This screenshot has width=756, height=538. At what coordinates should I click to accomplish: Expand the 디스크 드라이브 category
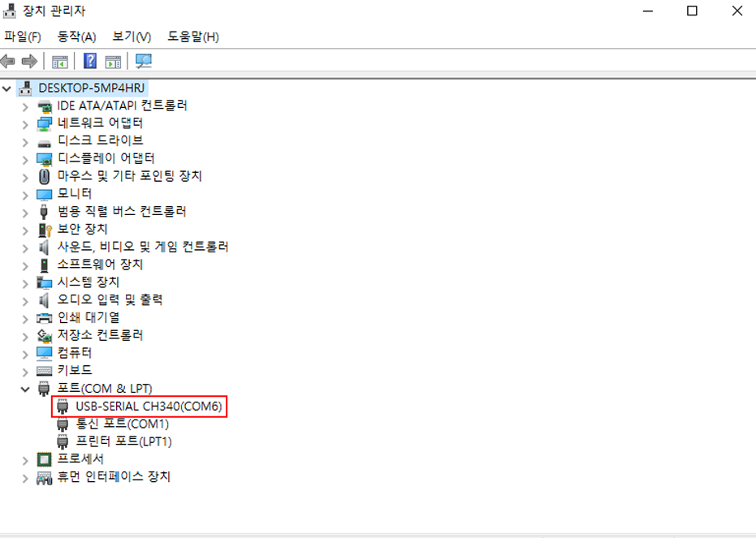click(25, 142)
